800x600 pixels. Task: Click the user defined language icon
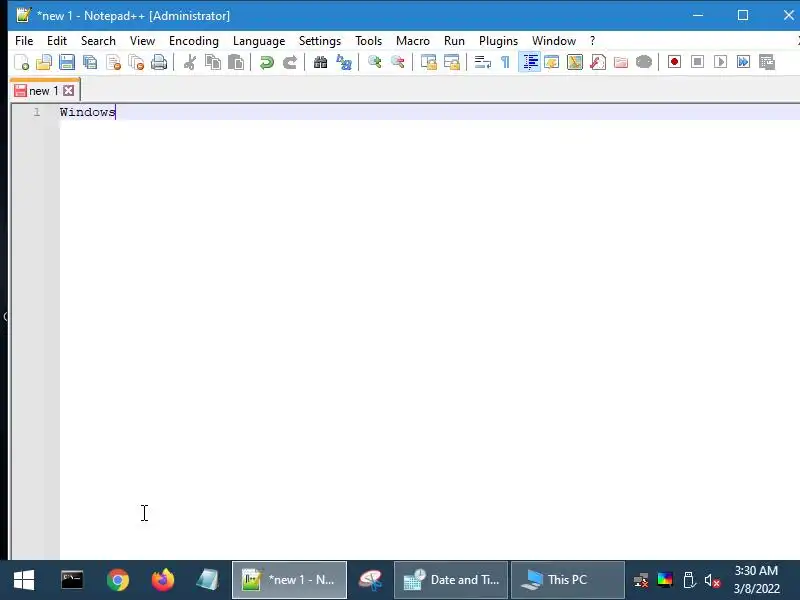[552, 62]
